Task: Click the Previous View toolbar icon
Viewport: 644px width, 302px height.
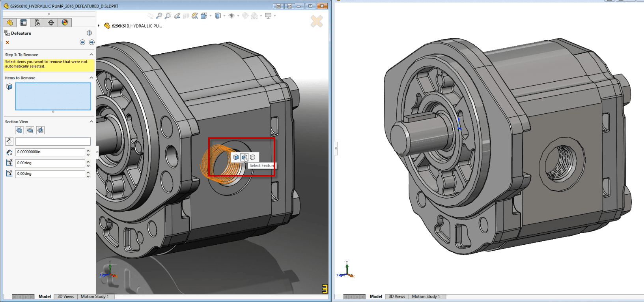Action: tap(177, 16)
